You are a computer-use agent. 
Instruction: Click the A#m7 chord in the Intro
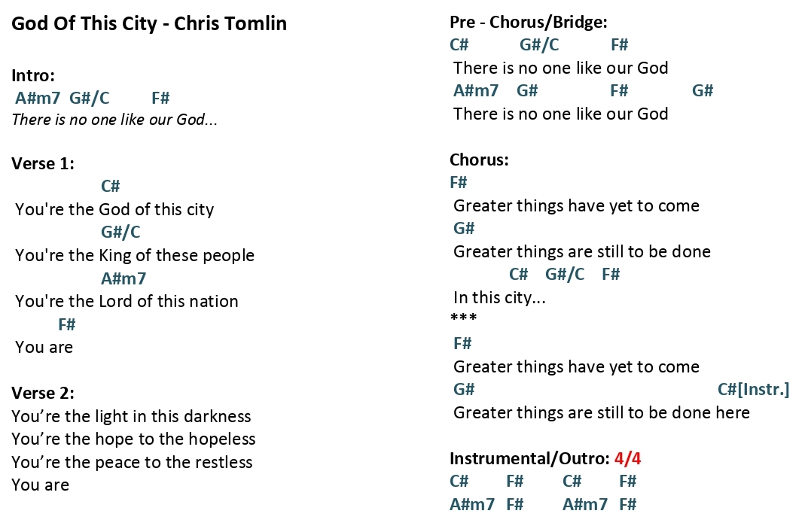[38, 98]
